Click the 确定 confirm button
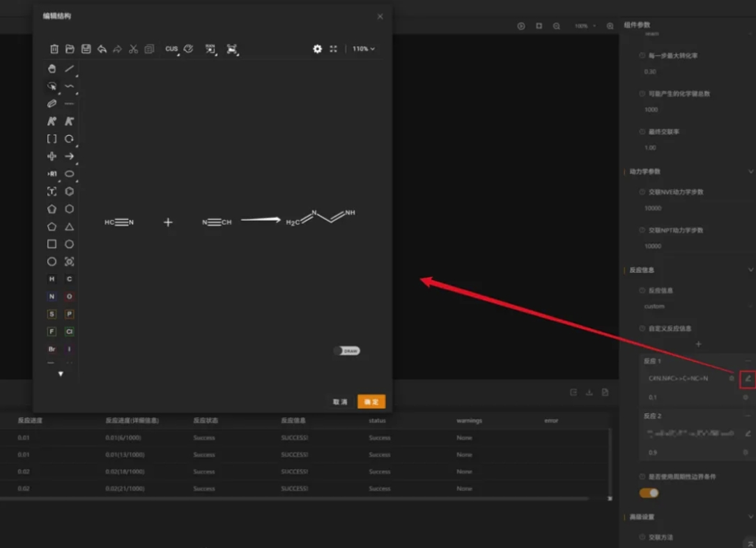The image size is (756, 548). (x=371, y=402)
